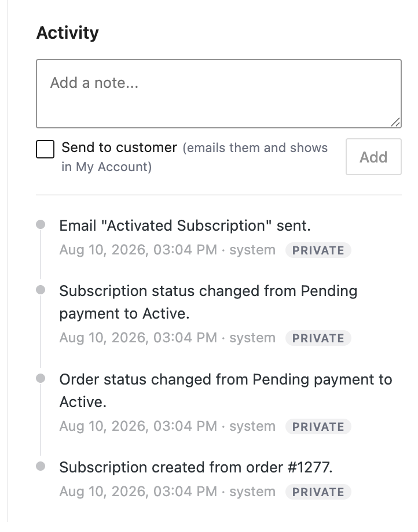Click the timeline dot beside Order status changed entry
Screen dimensions: 418x532
click(41, 378)
